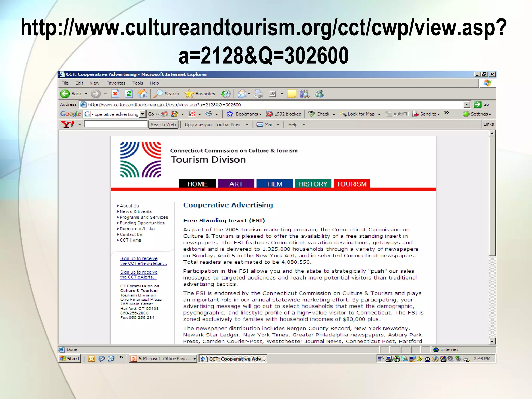
Task: Click into the Yahoo search input field
Action: pyautogui.click(x=116, y=124)
